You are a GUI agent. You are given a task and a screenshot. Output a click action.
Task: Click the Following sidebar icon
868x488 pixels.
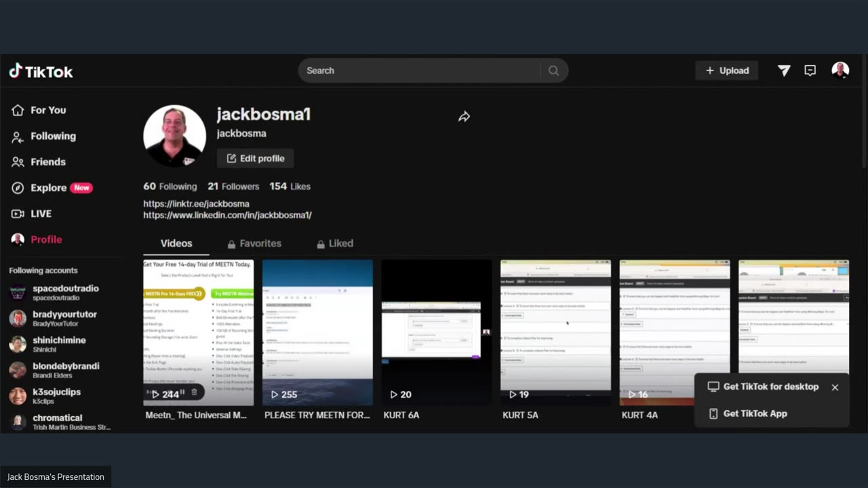coord(18,136)
